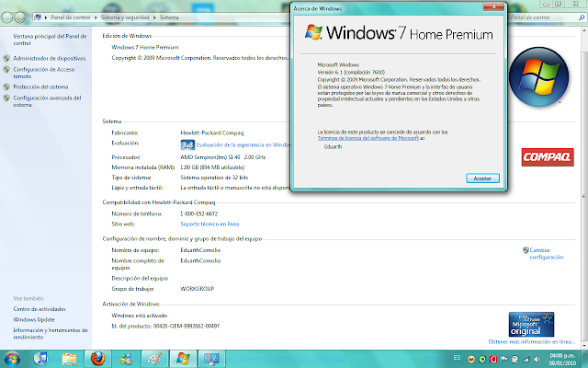The width and height of the screenshot is (588, 368).
Task: Click Hewlett-Packard Compaq manufacturer value
Action: click(212, 132)
